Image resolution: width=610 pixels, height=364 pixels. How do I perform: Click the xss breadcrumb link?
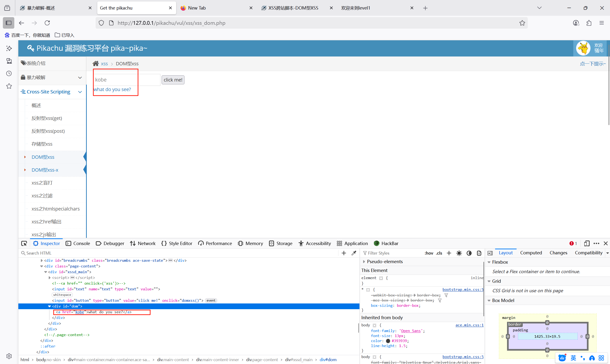click(104, 64)
